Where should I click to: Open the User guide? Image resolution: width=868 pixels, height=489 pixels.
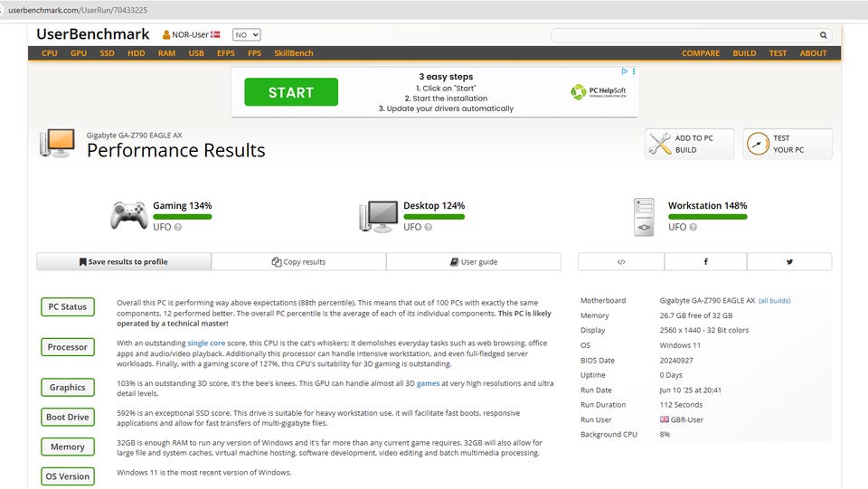click(x=474, y=261)
